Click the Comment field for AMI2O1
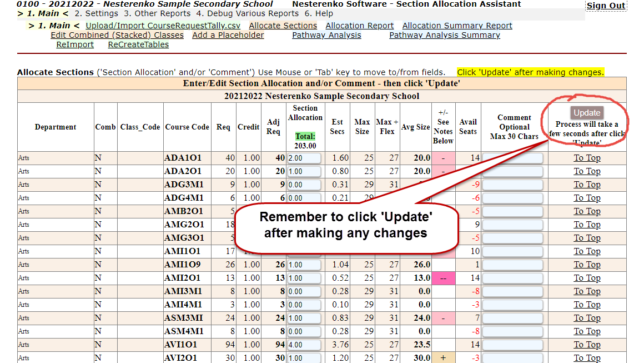 pyautogui.click(x=512, y=278)
